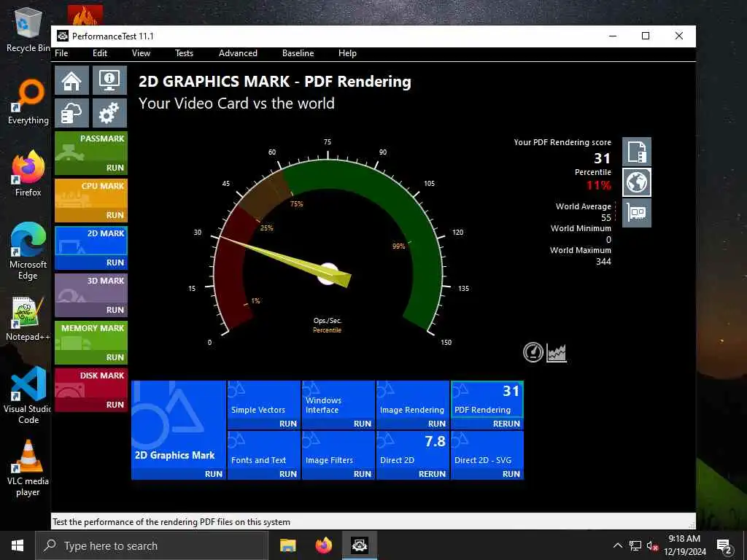Run the Image Filters test
This screenshot has height=560, width=747.
338,455
